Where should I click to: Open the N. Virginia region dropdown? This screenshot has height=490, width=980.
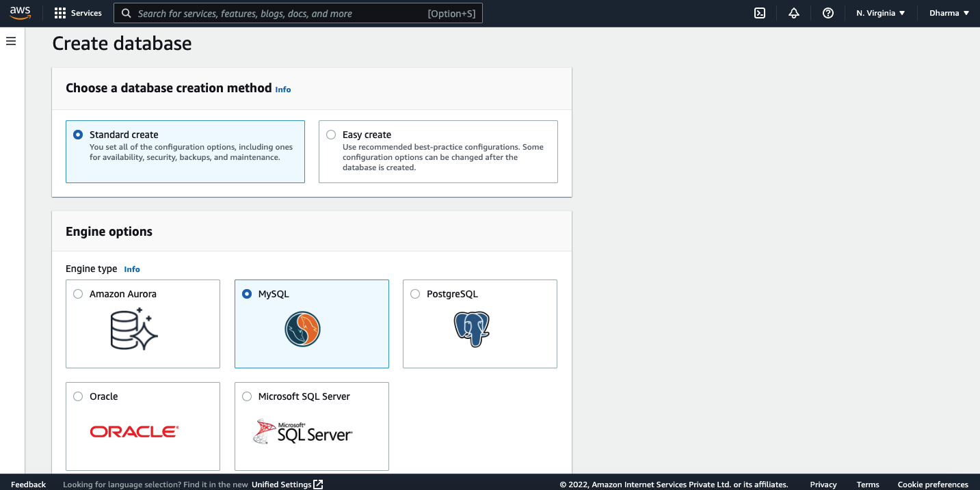pos(881,13)
